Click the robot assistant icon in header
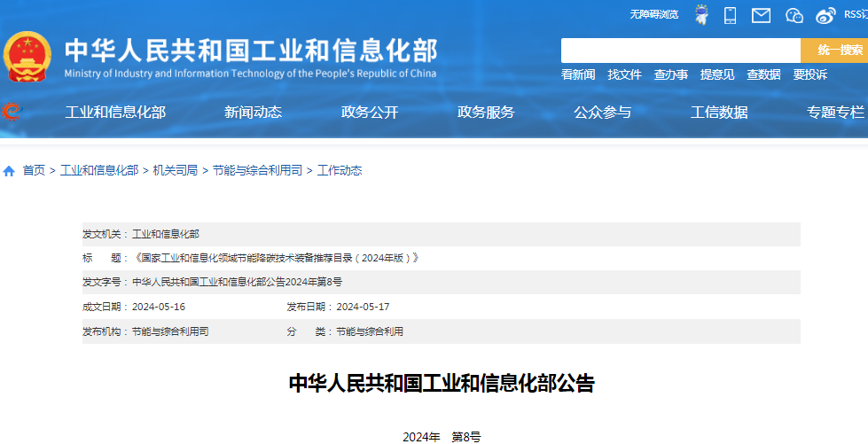The image size is (868, 444). coord(701,15)
